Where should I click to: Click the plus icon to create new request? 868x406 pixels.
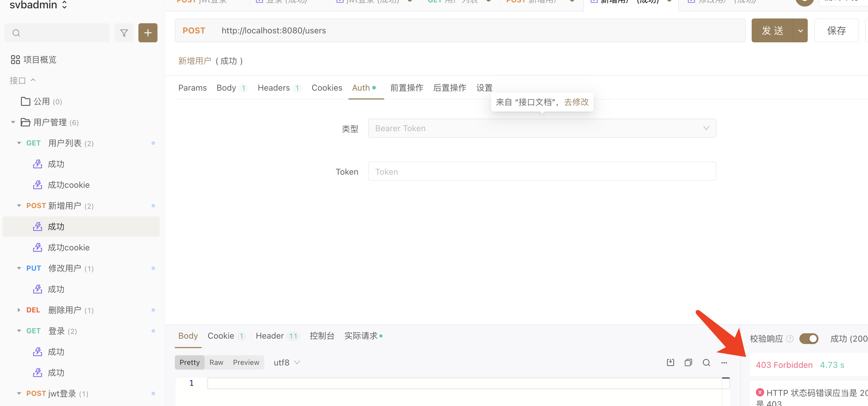147,32
